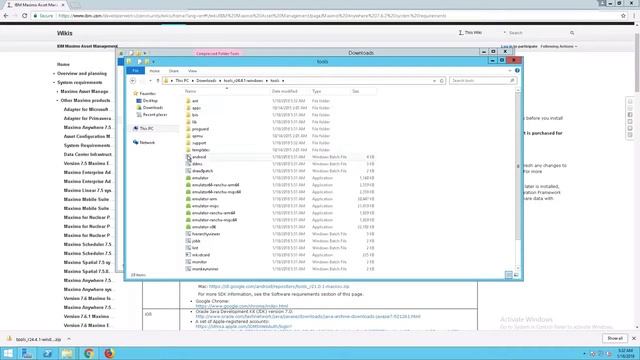This screenshot has height=360, width=640.
Task: Click Downloads in breadcrumb path
Action: pyautogui.click(x=206, y=81)
